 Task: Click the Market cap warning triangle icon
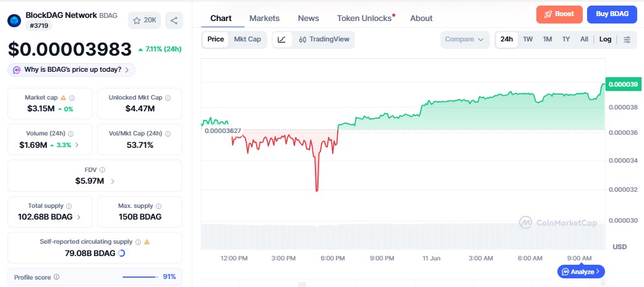pos(63,98)
